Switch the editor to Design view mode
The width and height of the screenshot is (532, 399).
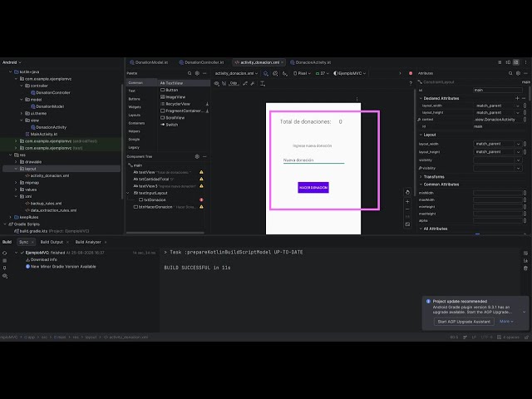tap(516, 62)
